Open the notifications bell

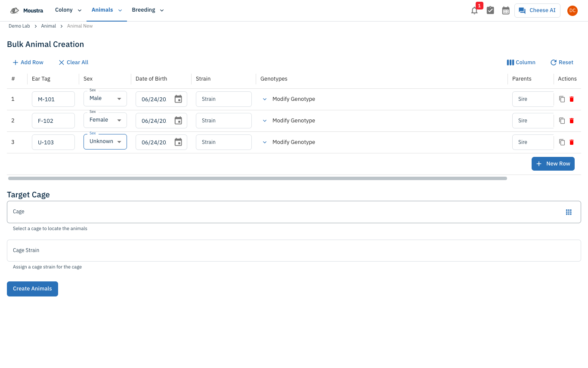tap(474, 10)
